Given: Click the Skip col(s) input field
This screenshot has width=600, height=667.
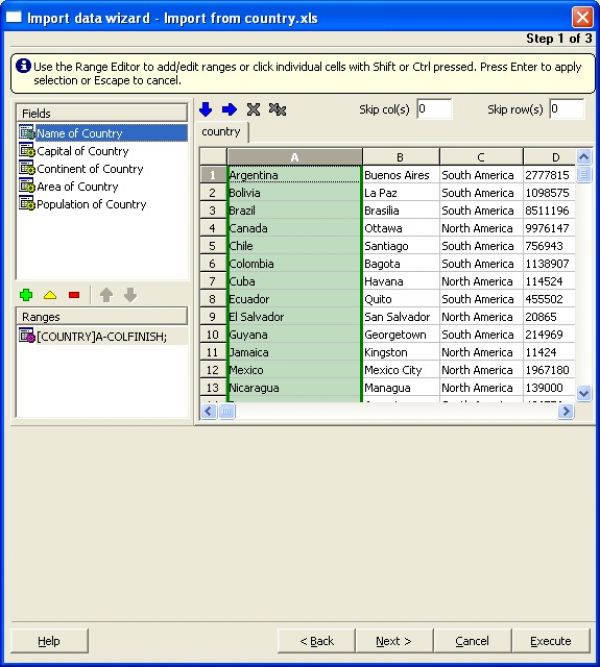Looking at the screenshot, I should tap(434, 109).
